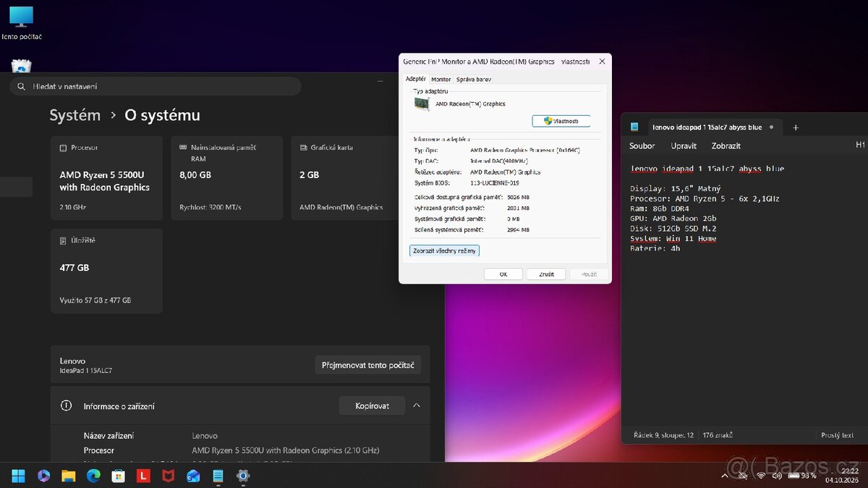Check battery status showing 98 %
This screenshot has height=488, width=868.
point(804,476)
